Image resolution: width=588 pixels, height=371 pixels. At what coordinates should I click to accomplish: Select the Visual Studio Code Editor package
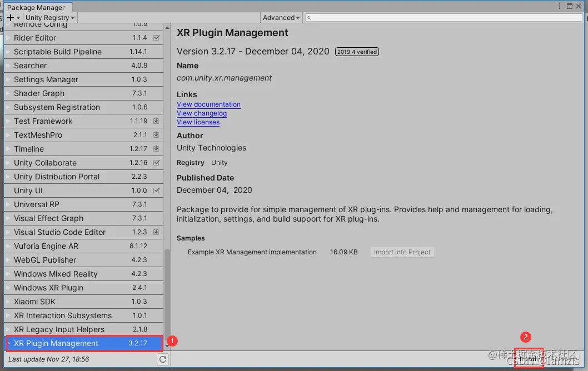coord(83,232)
